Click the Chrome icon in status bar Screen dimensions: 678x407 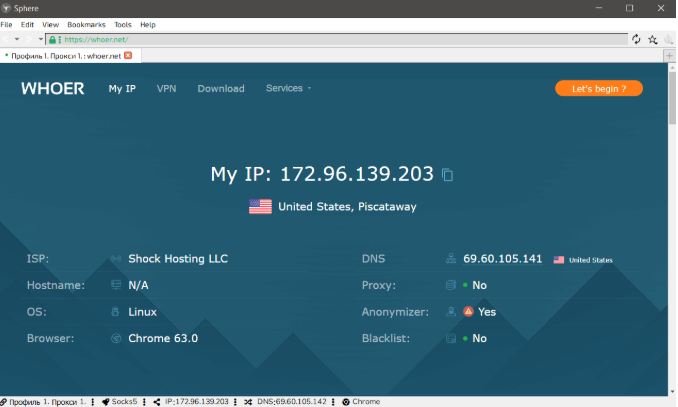click(x=346, y=402)
